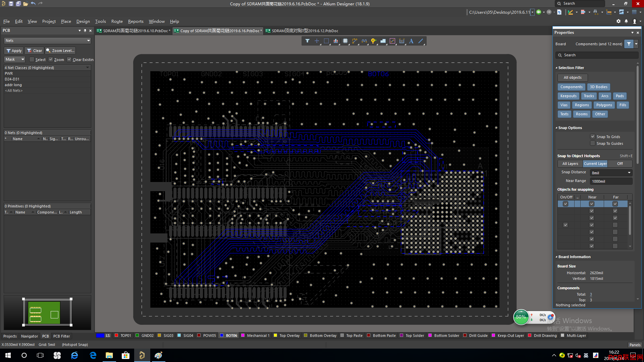Screen dimensions: 644x362
Task: Open the Panels button in status bar
Action: coord(635,345)
